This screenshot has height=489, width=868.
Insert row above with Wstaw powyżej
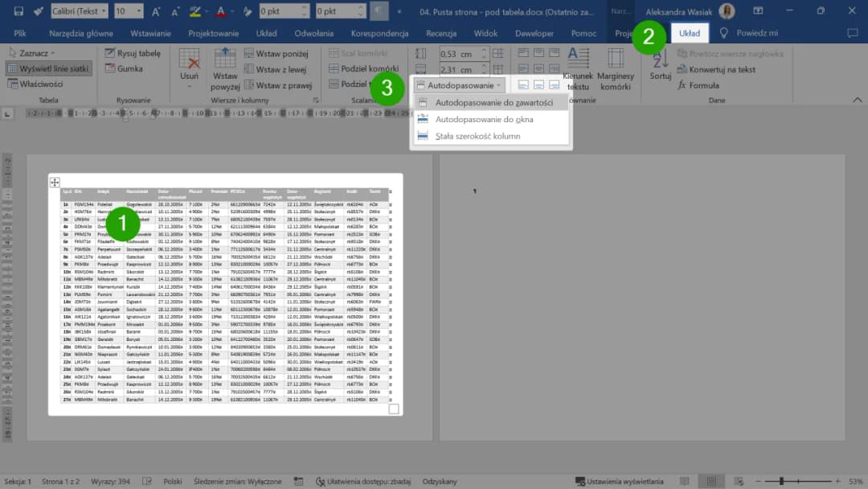pyautogui.click(x=225, y=68)
